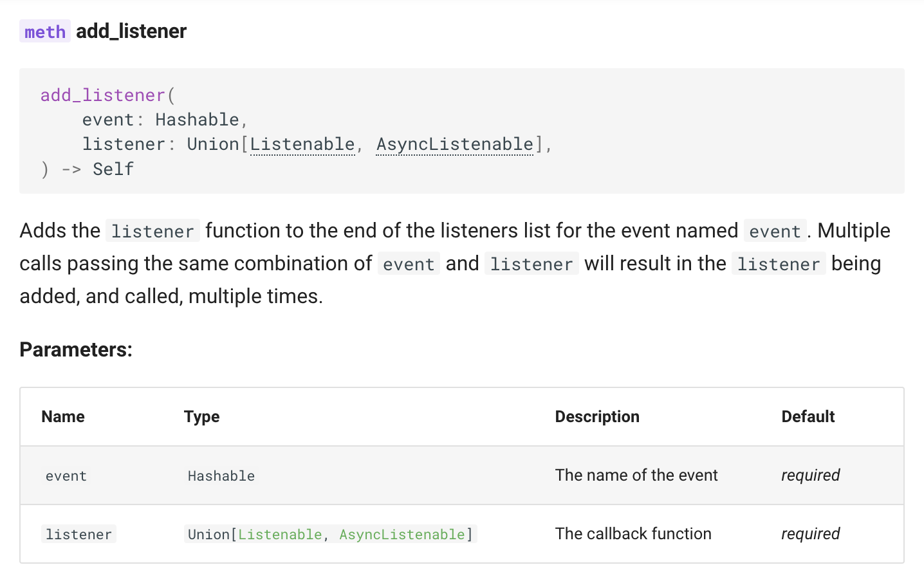924x583 pixels.
Task: Click the add_listener method heading
Action: pyautogui.click(x=131, y=31)
